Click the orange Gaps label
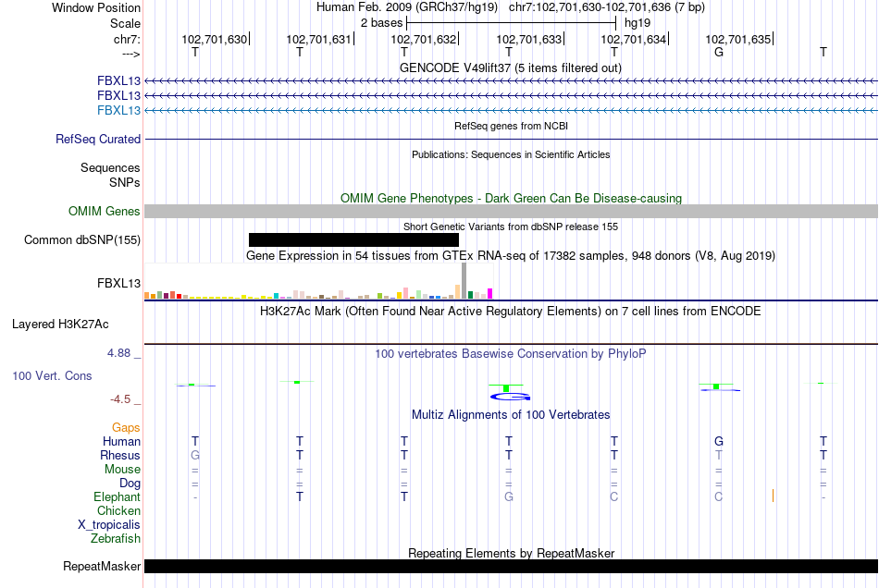 pyautogui.click(x=126, y=427)
